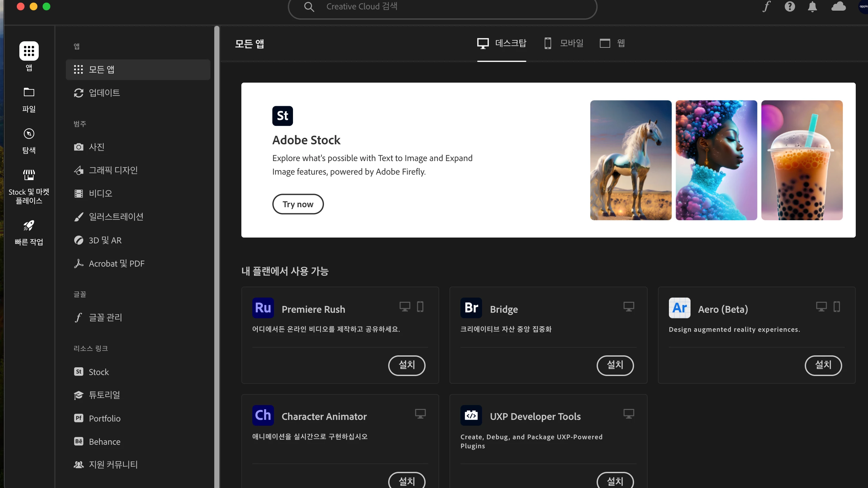This screenshot has width=868, height=488.
Task: Click the Creative Cloud 검색 search field
Action: [x=442, y=7]
